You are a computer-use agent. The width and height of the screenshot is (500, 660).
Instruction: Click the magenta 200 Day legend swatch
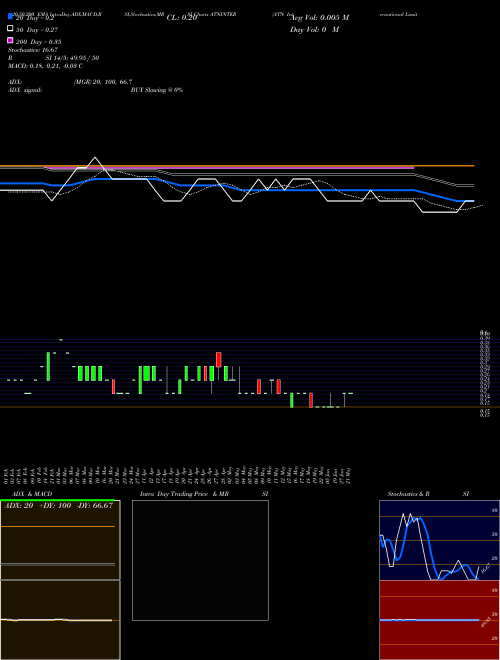coord(10,40)
